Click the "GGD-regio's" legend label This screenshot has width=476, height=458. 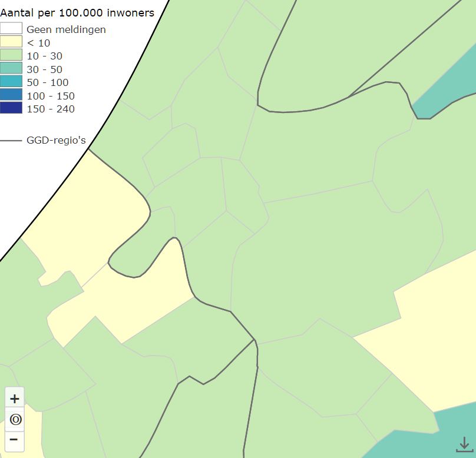pos(56,141)
